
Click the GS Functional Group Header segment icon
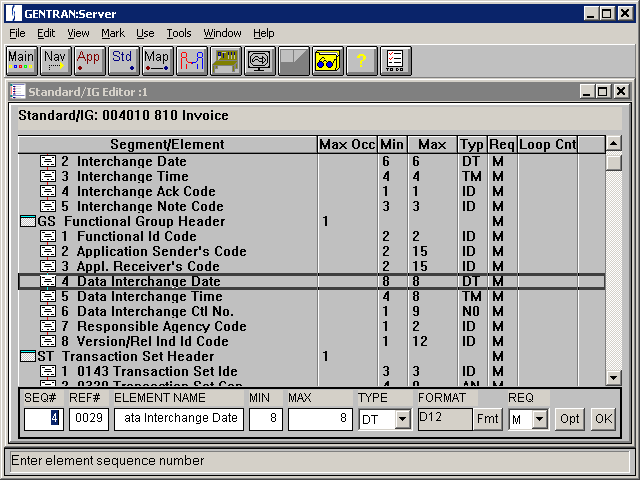(28, 221)
